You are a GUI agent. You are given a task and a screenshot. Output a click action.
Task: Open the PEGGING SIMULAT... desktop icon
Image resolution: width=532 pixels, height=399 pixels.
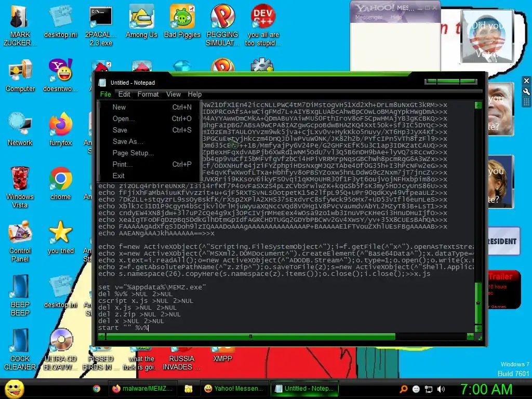point(222,24)
